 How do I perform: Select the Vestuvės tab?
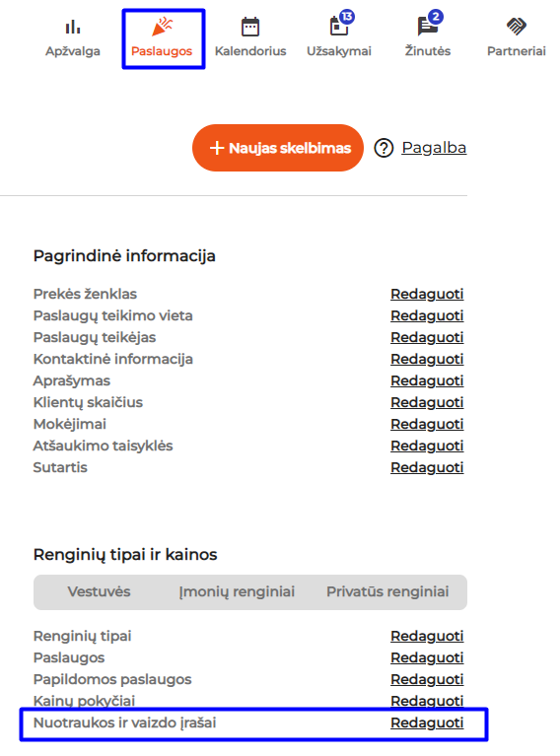tap(99, 591)
